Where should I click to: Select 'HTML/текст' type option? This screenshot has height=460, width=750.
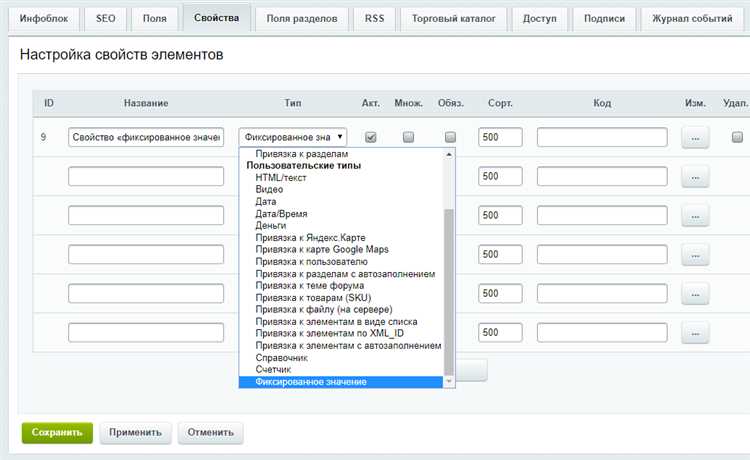281,177
